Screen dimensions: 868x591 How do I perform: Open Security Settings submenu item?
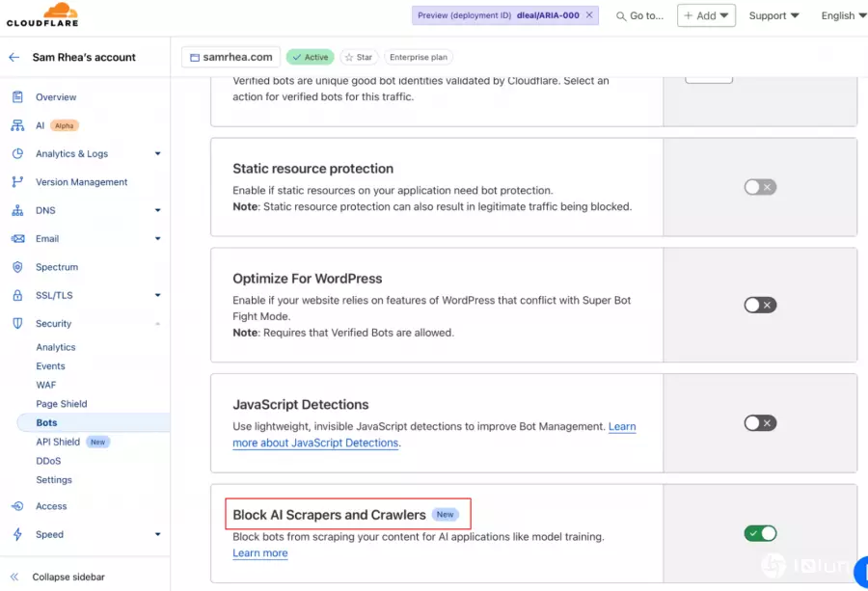54,479
